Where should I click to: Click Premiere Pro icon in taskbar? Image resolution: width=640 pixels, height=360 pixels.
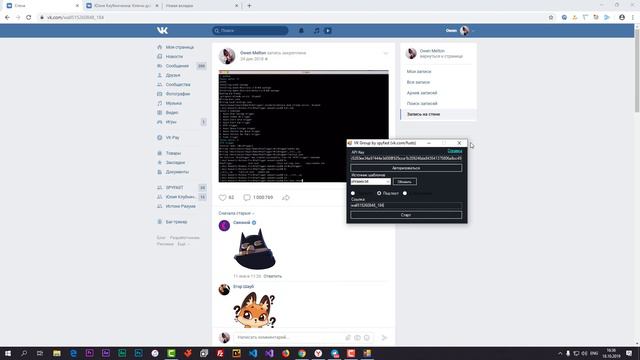pyautogui.click(x=89, y=353)
